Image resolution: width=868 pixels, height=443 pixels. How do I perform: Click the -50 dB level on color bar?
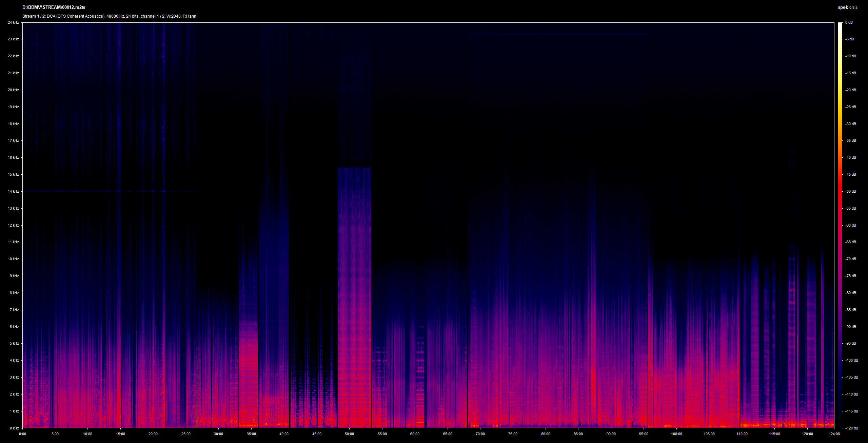[840, 191]
